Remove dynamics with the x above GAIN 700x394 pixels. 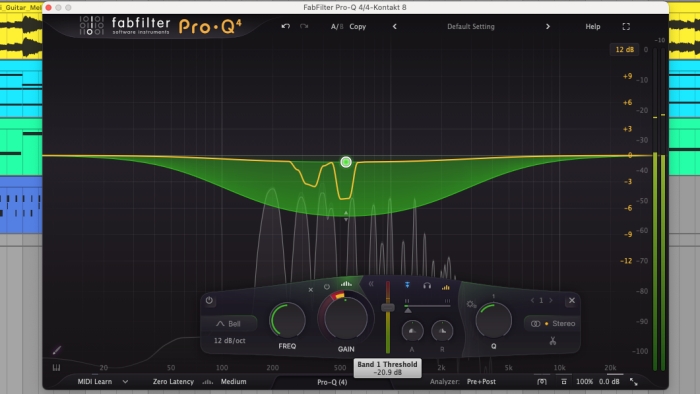[x=311, y=290]
